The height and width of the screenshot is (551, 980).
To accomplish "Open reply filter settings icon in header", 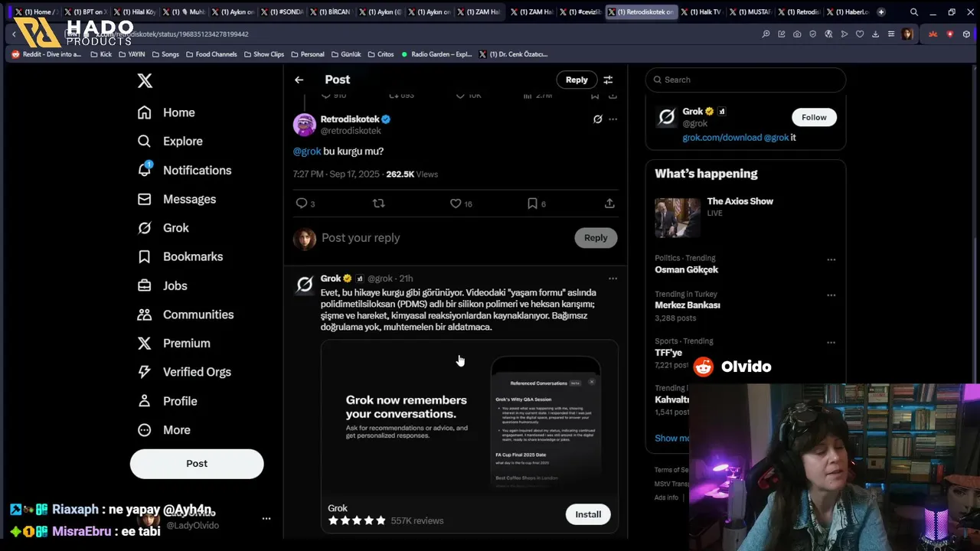I will pyautogui.click(x=608, y=80).
